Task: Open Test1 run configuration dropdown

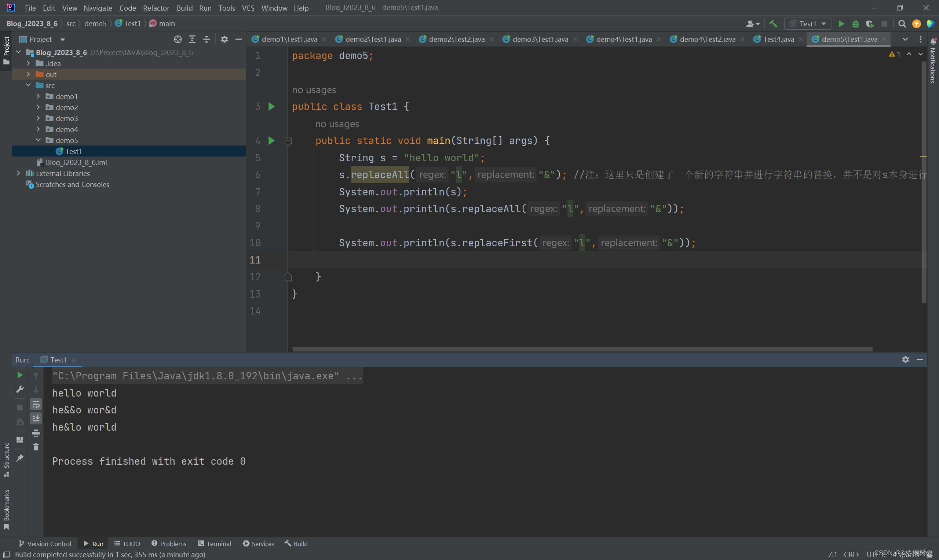Action: pos(808,24)
